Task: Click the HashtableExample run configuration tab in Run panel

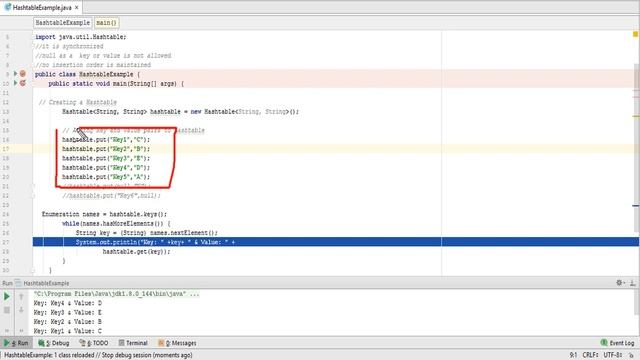Action: [x=42, y=283]
